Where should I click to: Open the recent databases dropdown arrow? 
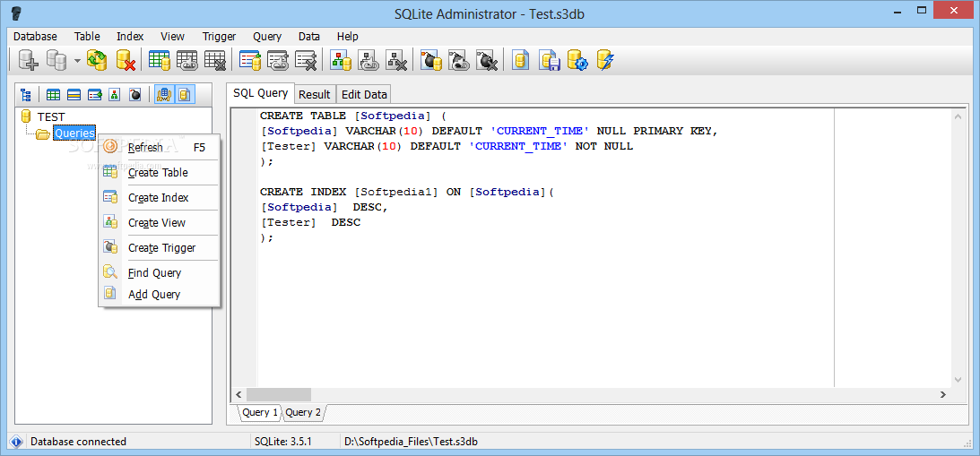[77, 61]
